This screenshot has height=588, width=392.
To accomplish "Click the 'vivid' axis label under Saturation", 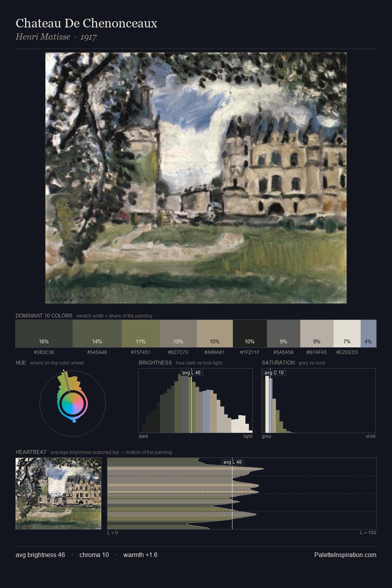I will pos(370,436).
